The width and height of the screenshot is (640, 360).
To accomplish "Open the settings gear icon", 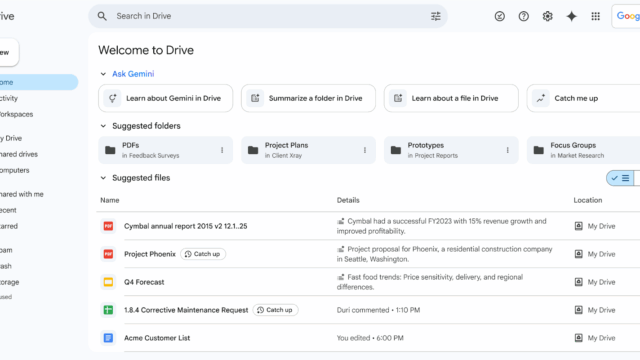I will (x=547, y=16).
